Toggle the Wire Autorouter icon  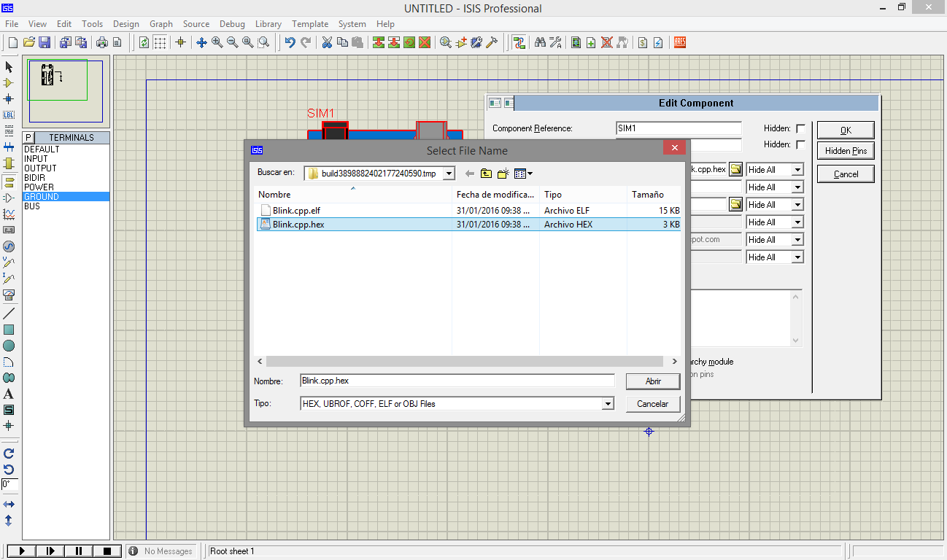pyautogui.click(x=519, y=42)
